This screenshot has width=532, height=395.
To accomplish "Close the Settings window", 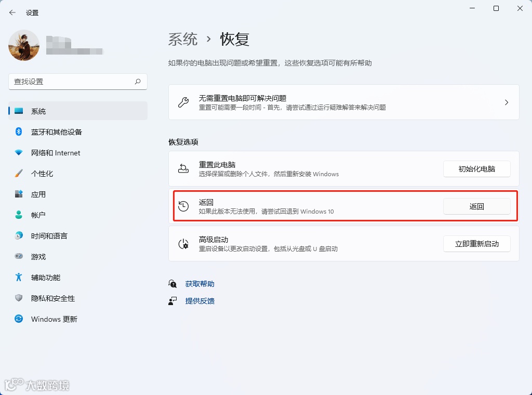I will click(520, 8).
